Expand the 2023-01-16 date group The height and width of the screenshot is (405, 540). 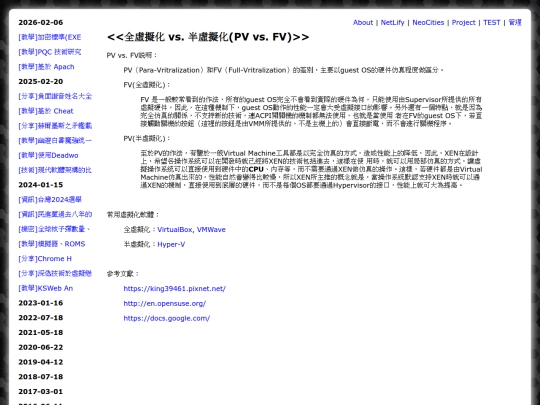(41, 303)
